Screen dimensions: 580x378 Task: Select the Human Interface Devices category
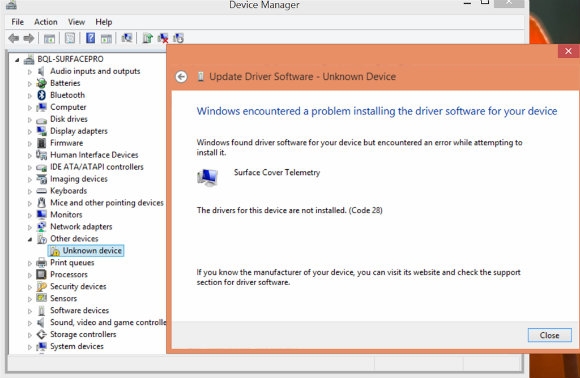94,155
